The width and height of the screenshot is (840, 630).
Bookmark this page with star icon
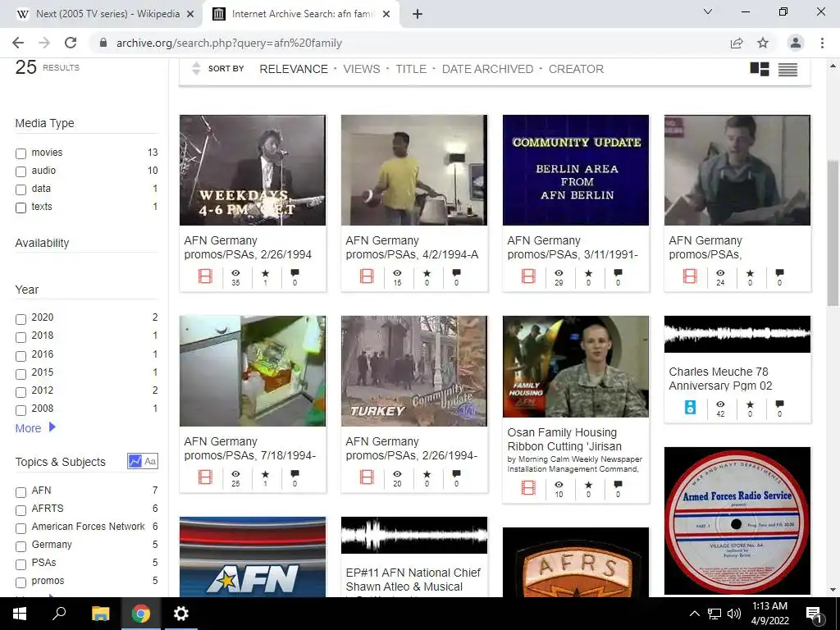tap(763, 43)
